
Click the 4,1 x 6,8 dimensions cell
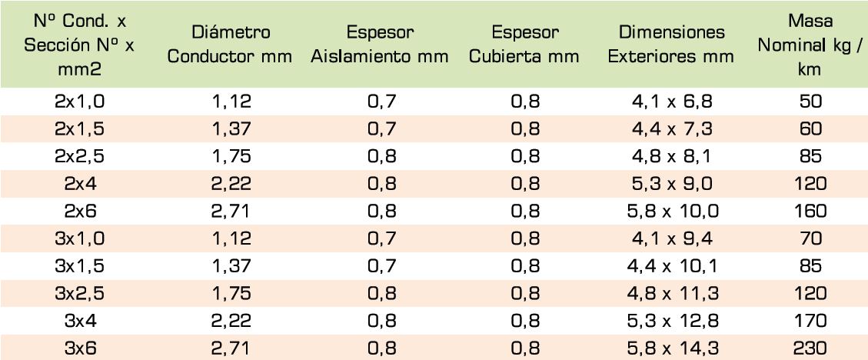point(670,99)
